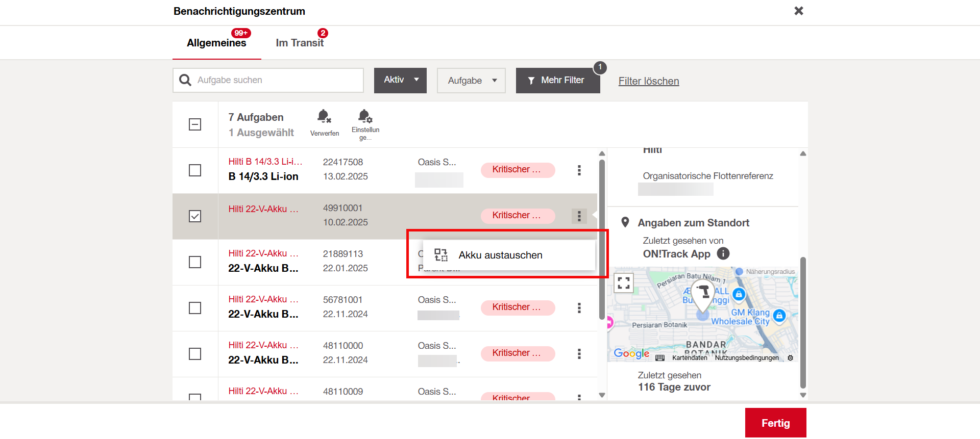The image size is (980, 439).
Task: Open the Einstellungen bell-gear icon
Action: tap(365, 117)
